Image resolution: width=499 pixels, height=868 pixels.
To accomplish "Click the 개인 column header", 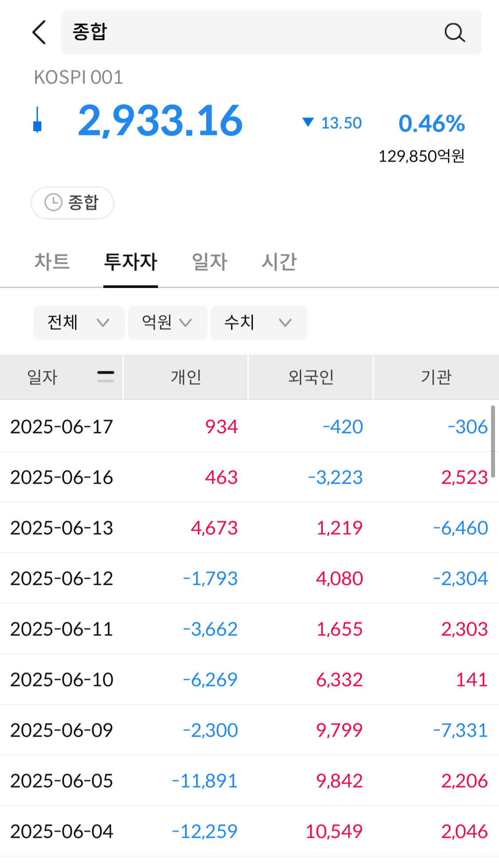I will point(186,377).
